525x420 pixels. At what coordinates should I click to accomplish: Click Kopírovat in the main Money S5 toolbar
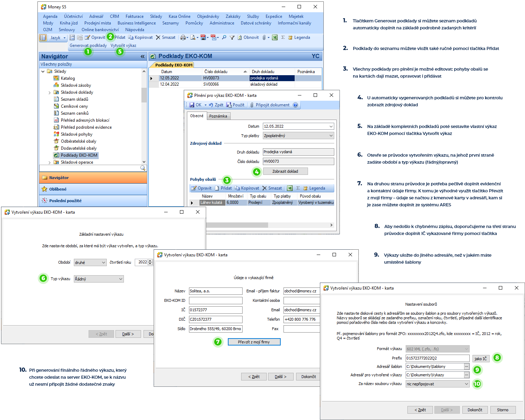(x=140, y=37)
